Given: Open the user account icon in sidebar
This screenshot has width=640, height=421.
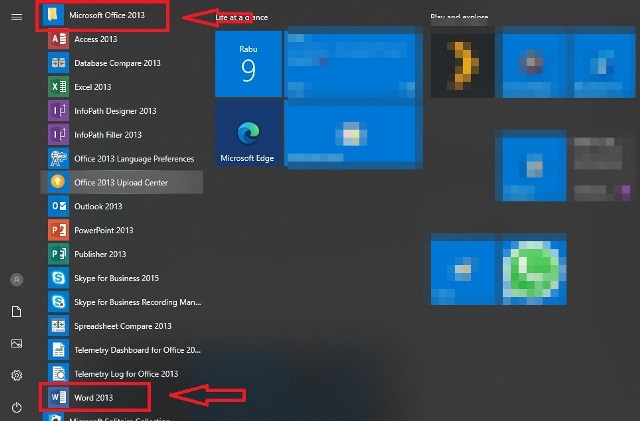Looking at the screenshot, I should (17, 280).
